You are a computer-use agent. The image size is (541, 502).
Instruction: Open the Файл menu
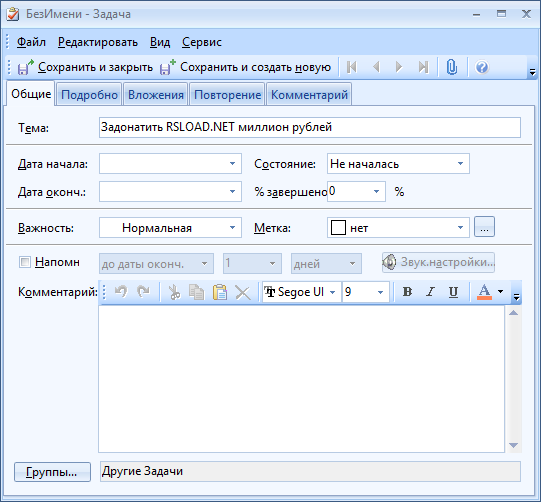(x=31, y=42)
